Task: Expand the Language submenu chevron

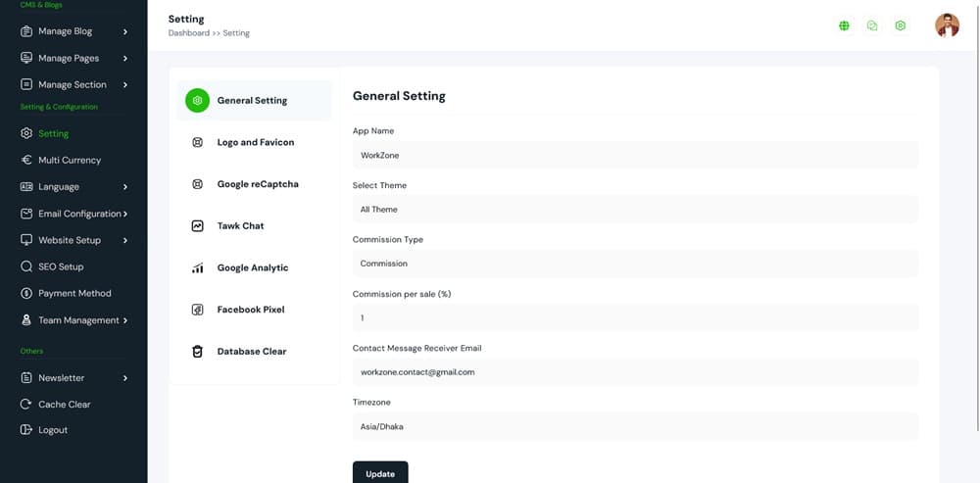Action: (125, 187)
